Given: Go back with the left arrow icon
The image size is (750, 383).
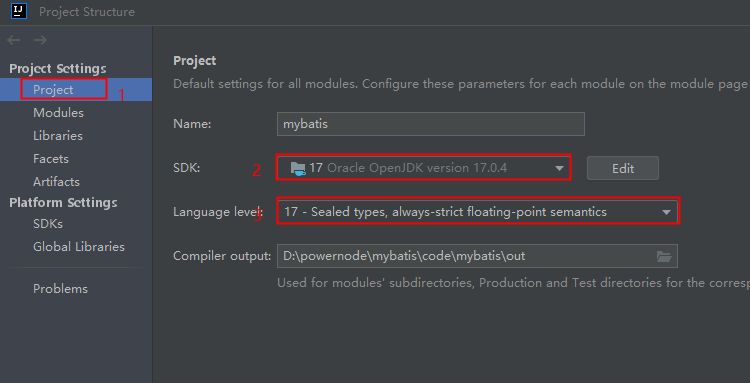Looking at the screenshot, I should (13, 40).
